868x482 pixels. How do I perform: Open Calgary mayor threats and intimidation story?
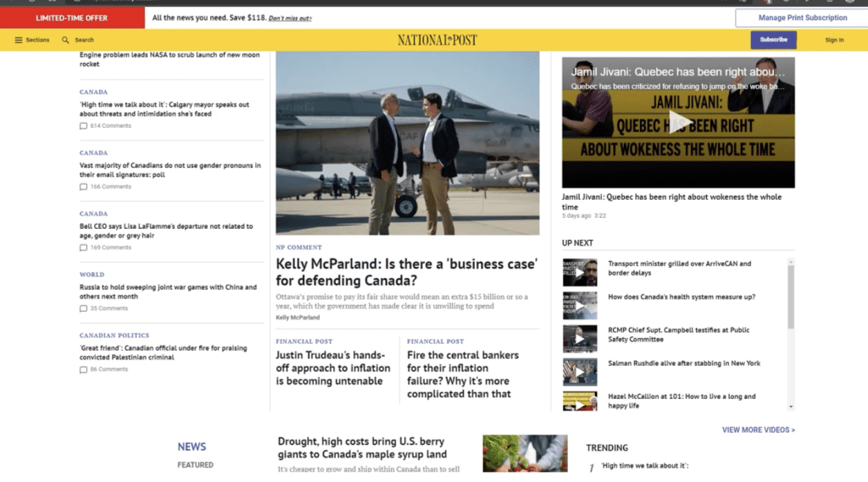[x=164, y=109]
